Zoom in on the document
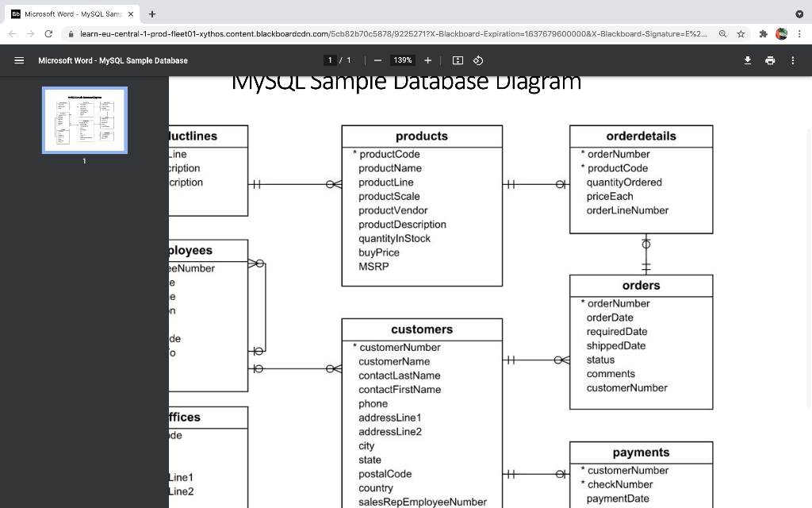This screenshot has height=508, width=812. tap(428, 60)
